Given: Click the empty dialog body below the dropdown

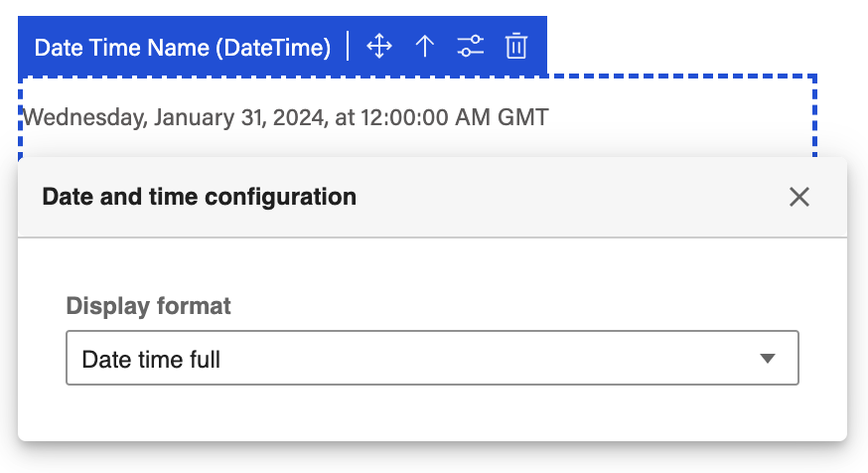Looking at the screenshot, I should [432, 412].
